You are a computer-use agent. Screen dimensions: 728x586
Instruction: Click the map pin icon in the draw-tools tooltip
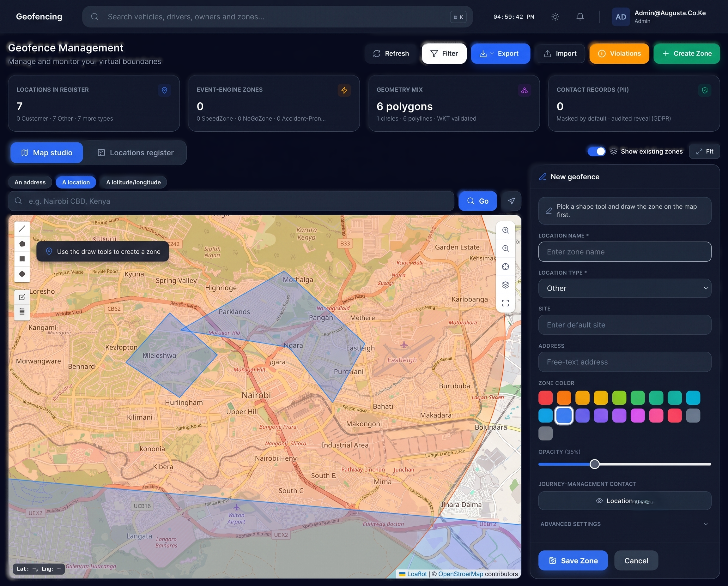(x=49, y=251)
